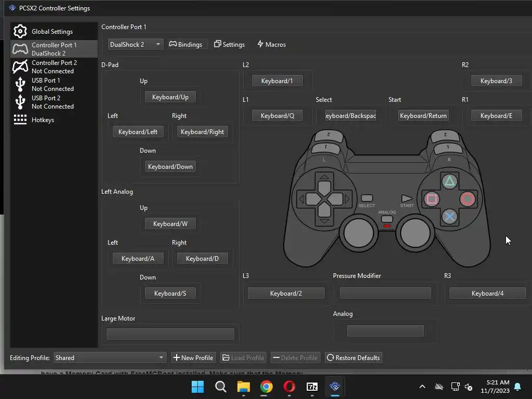Viewport: 532px width, 399px height.
Task: Click the right analog stick on controller image
Action: click(415, 233)
